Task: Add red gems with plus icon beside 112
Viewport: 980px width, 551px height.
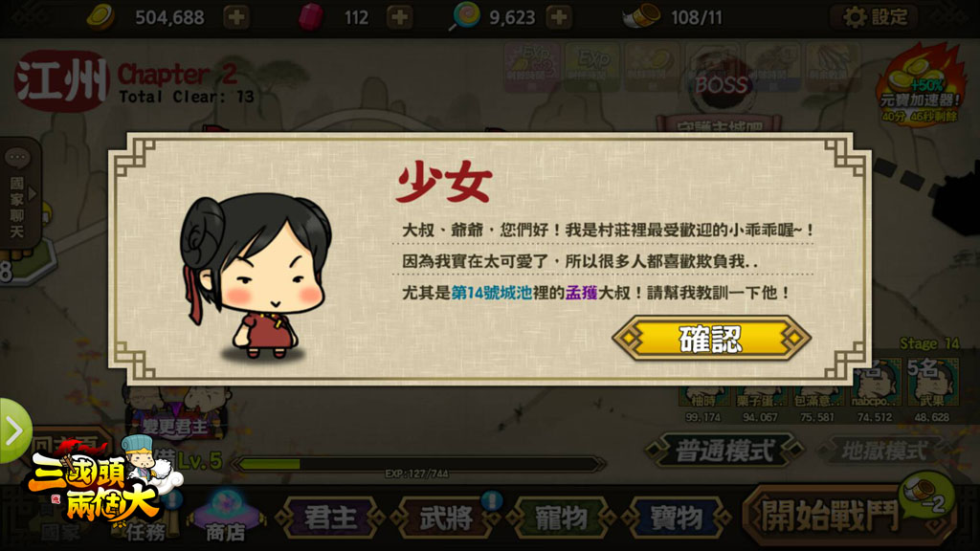Action: point(399,17)
